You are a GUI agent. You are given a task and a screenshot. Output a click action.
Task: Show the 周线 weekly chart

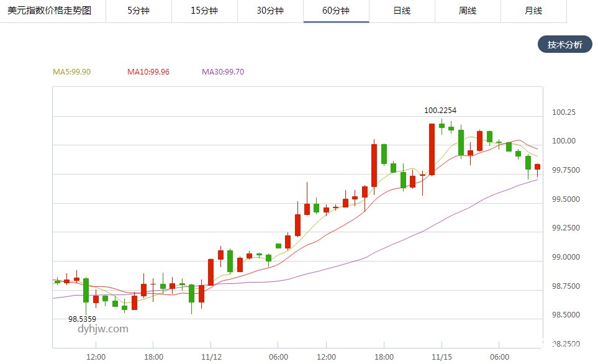point(468,11)
